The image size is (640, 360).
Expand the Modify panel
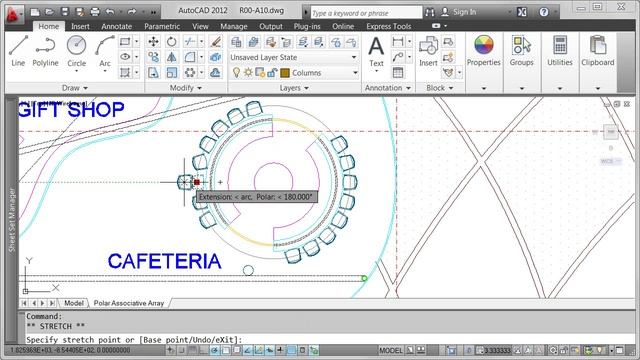[x=186, y=88]
